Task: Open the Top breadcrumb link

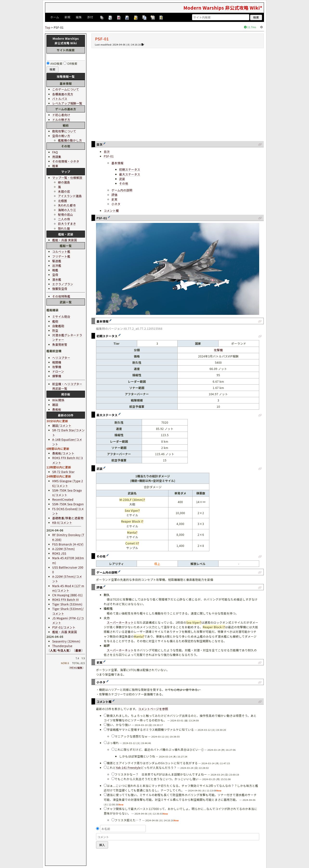Action: [x=47, y=28]
